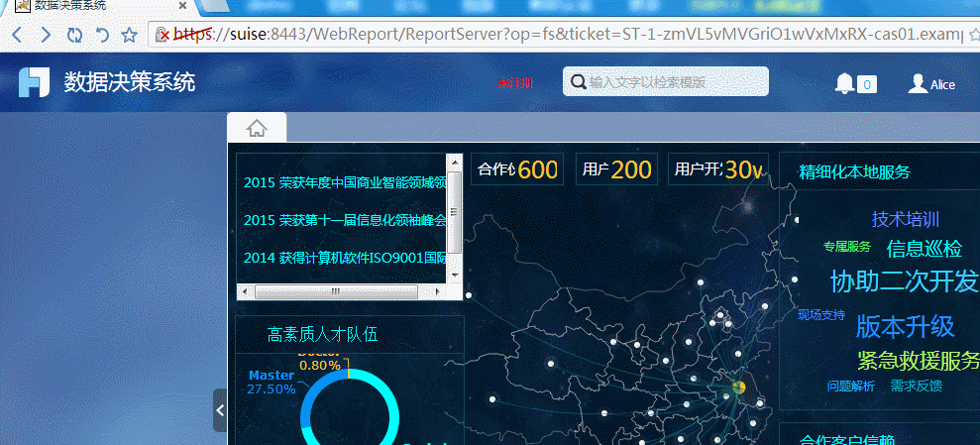Open the home tab icon
980x445 pixels.
click(x=257, y=128)
